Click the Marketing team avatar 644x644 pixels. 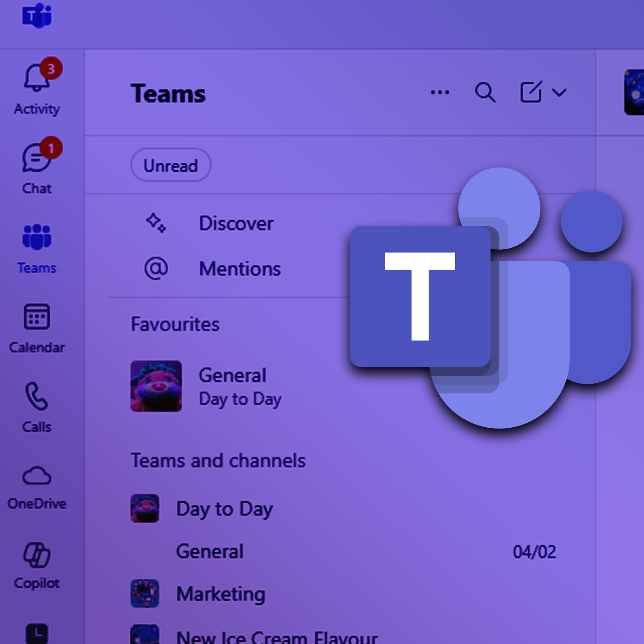(x=145, y=593)
